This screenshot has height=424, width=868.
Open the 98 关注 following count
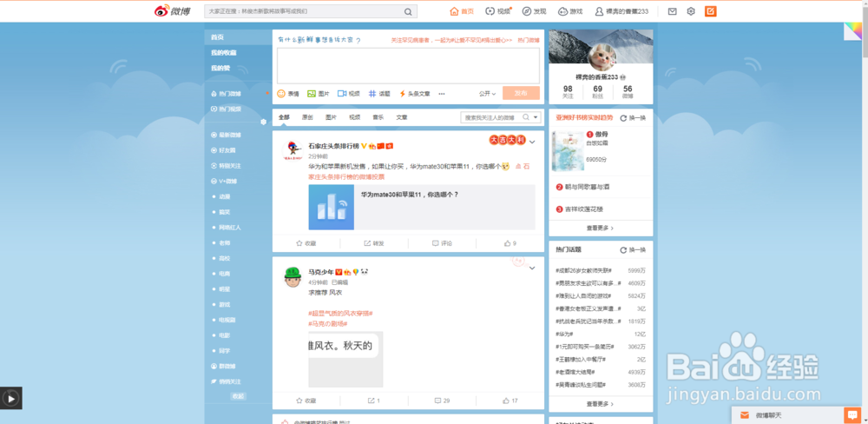pyautogui.click(x=568, y=92)
